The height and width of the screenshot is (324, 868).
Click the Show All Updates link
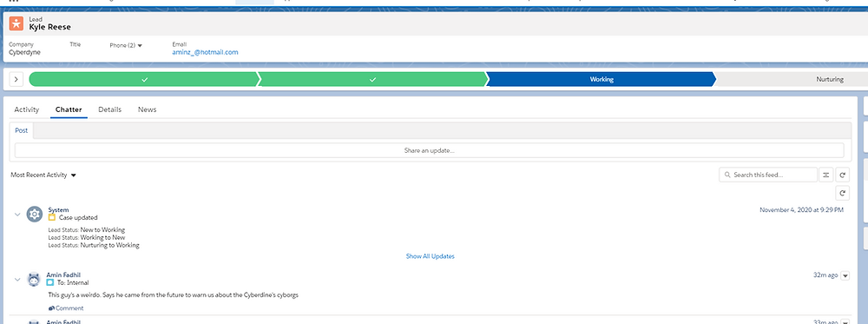coord(431,256)
